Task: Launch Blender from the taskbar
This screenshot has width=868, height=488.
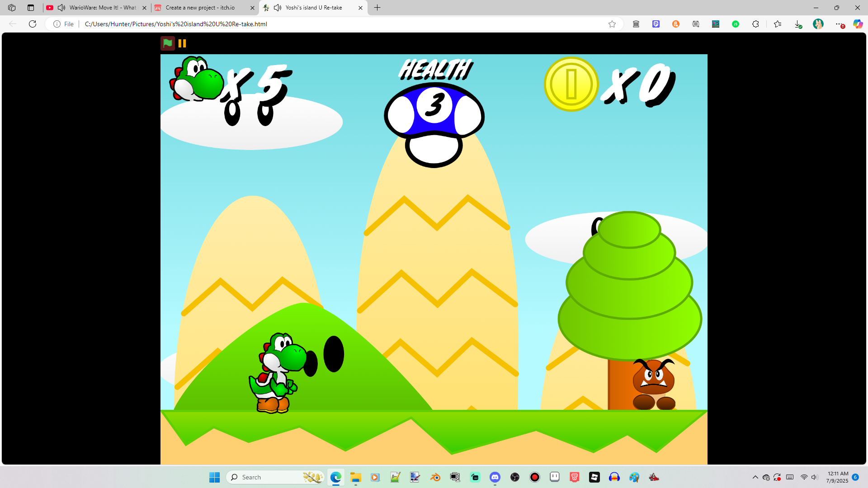Action: click(435, 477)
